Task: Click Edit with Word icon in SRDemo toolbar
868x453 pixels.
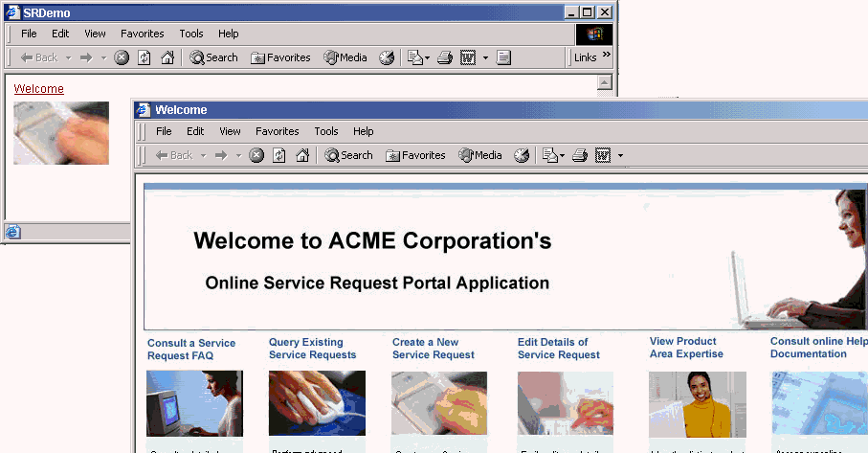Action: pyautogui.click(x=468, y=57)
